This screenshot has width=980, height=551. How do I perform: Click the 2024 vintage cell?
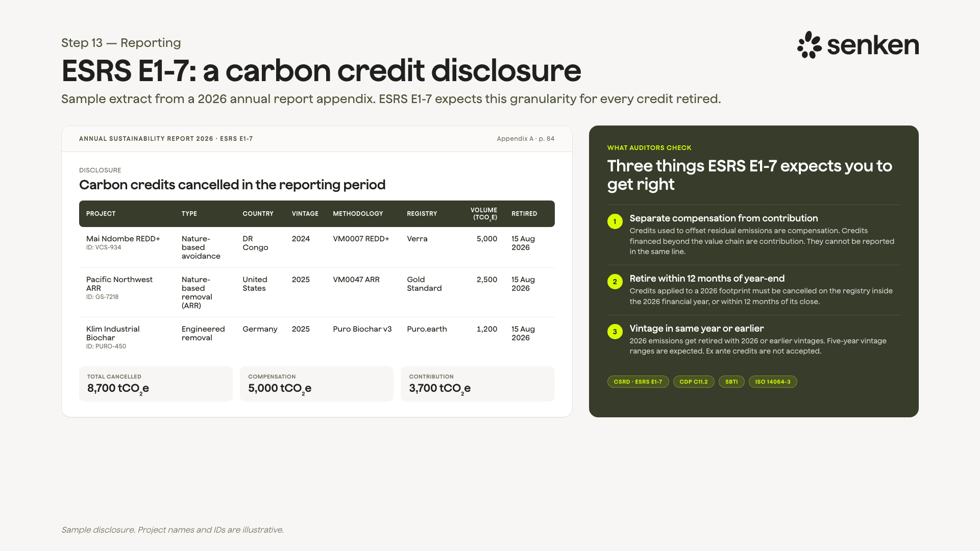[x=301, y=239]
